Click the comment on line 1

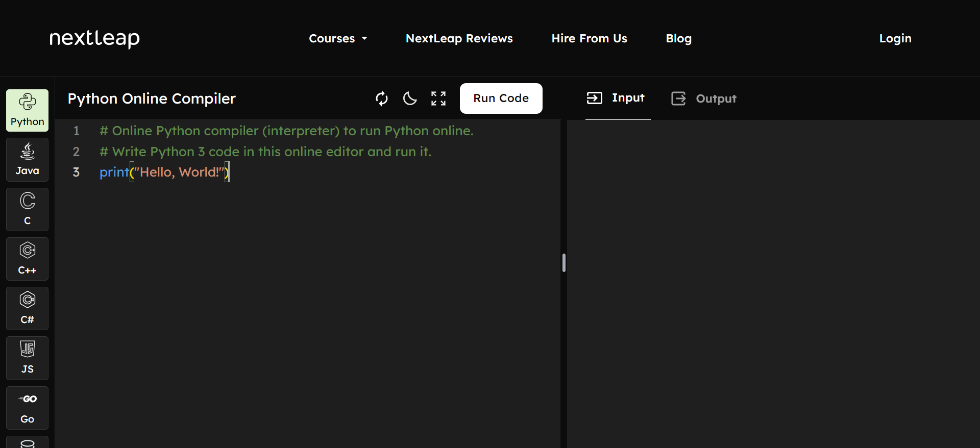[286, 131]
